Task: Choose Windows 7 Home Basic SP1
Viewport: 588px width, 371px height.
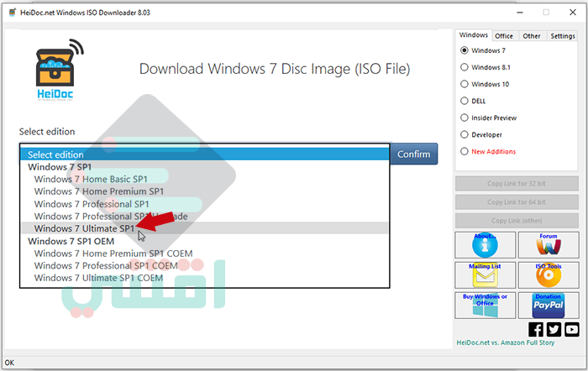Action: pyautogui.click(x=205, y=179)
